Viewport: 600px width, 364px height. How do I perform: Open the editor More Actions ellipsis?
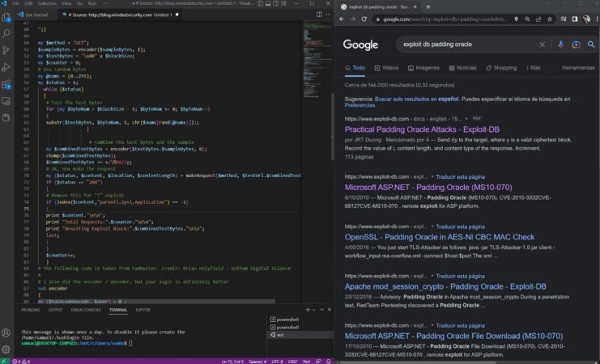(328, 15)
